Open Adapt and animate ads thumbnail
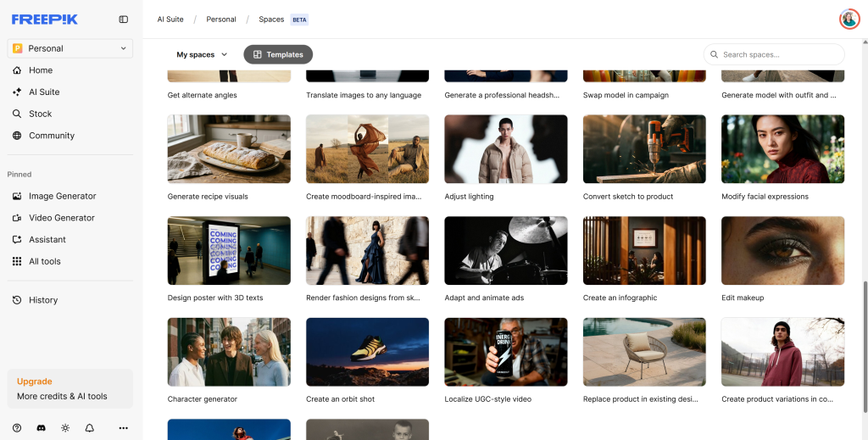The width and height of the screenshot is (868, 440). 506,251
